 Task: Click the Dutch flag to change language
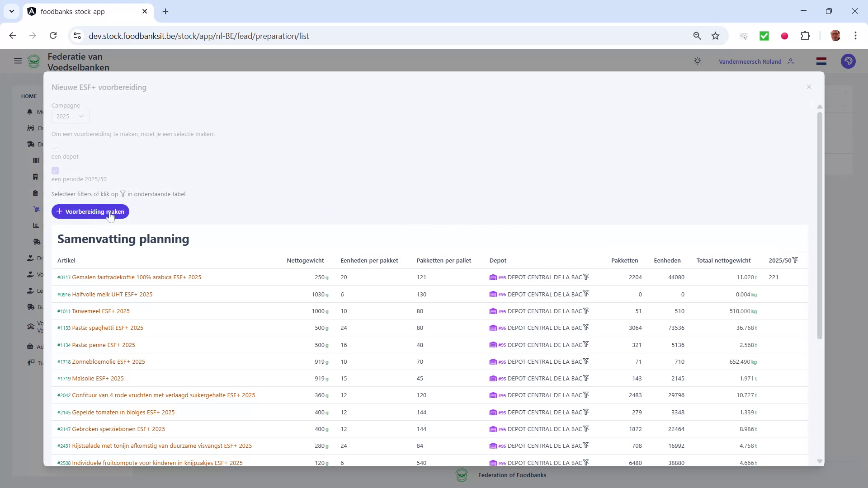click(821, 61)
